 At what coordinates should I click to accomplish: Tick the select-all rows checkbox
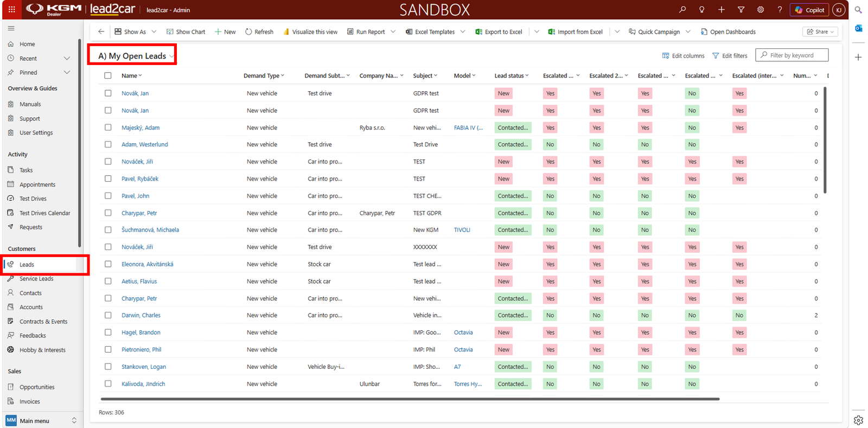pyautogui.click(x=108, y=76)
